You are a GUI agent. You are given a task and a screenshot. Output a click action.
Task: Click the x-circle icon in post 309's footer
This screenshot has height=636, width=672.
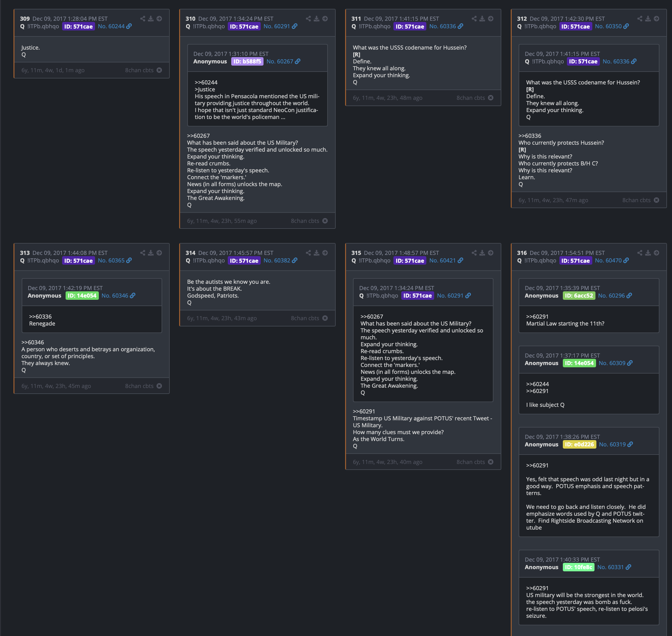coord(159,70)
